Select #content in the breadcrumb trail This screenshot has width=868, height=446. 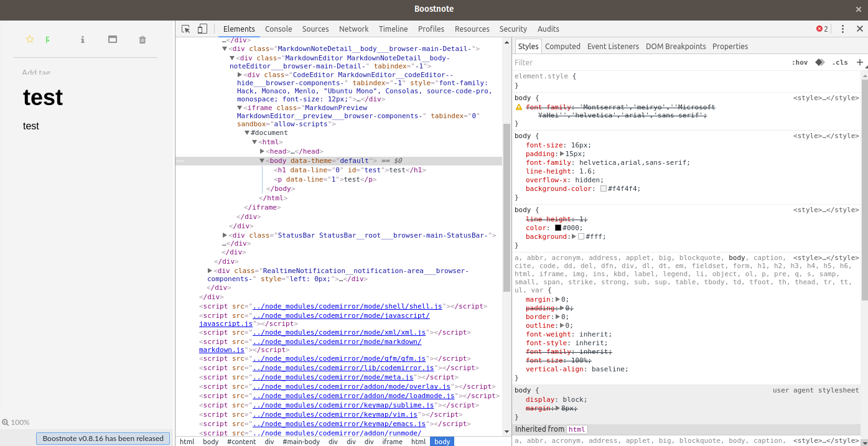click(241, 442)
